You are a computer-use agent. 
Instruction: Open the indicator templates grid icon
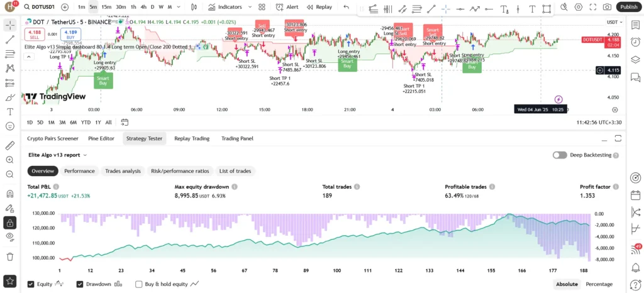pos(262,7)
